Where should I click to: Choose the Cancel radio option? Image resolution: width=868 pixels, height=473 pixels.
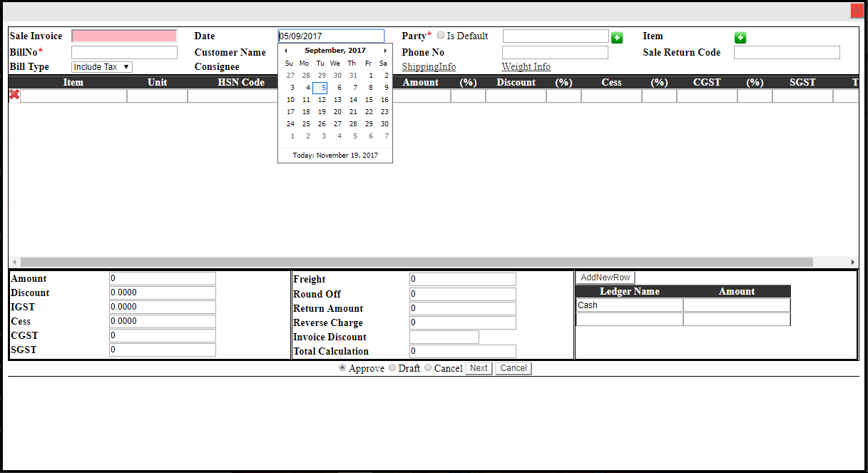coord(428,368)
